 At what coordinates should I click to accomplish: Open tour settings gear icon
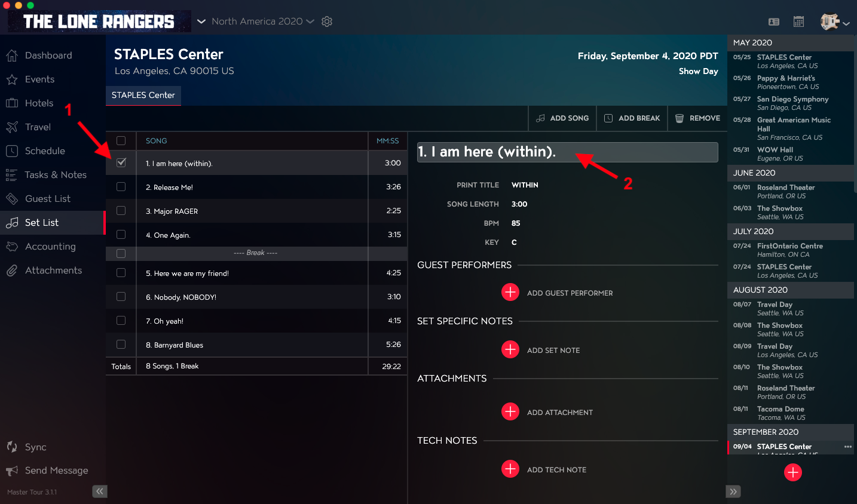pyautogui.click(x=327, y=21)
